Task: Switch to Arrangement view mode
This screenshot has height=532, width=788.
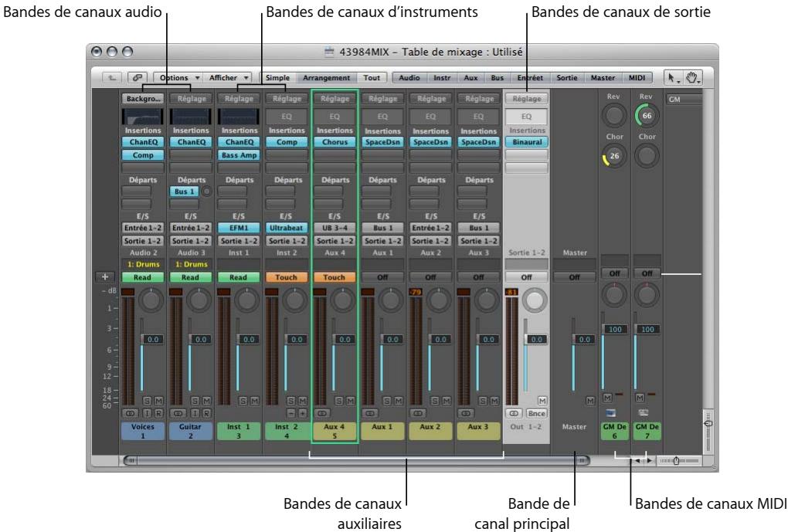Action: tap(326, 78)
